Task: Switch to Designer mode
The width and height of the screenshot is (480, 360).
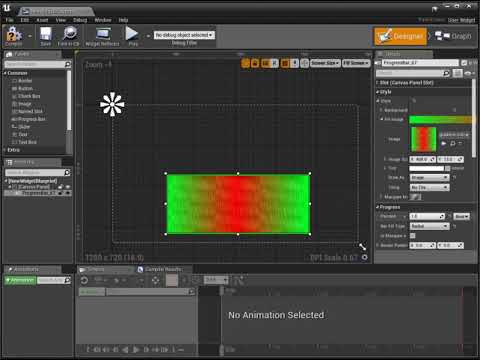Action: pos(400,36)
